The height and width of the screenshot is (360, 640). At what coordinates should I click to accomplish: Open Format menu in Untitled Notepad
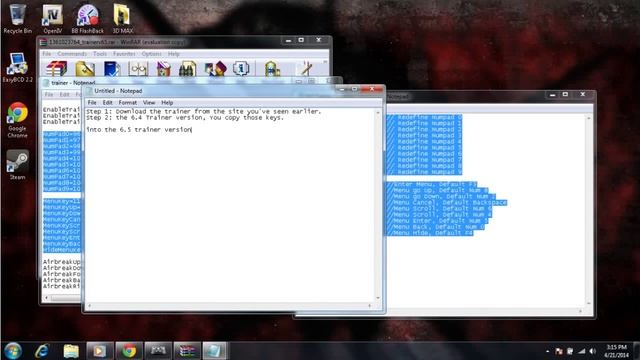[x=128, y=102]
